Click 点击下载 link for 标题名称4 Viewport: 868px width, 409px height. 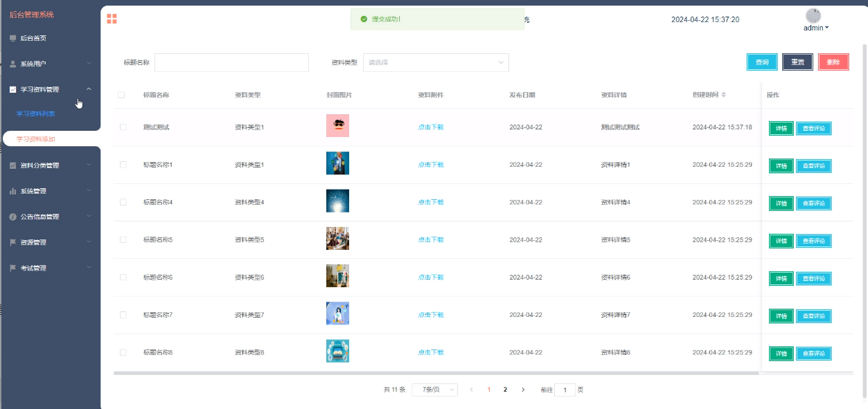click(431, 202)
